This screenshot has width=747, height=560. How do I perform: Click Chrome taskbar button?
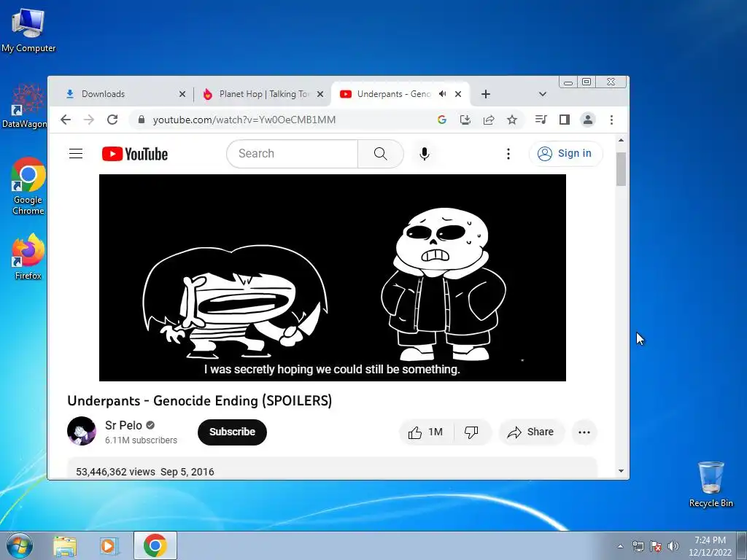tap(155, 545)
